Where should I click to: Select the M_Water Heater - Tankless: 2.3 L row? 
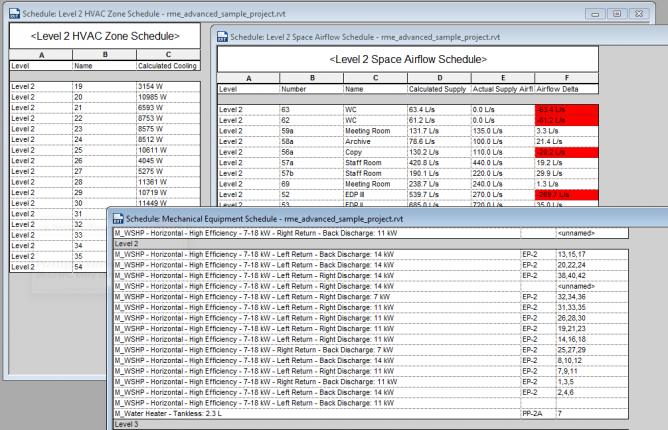point(371,414)
